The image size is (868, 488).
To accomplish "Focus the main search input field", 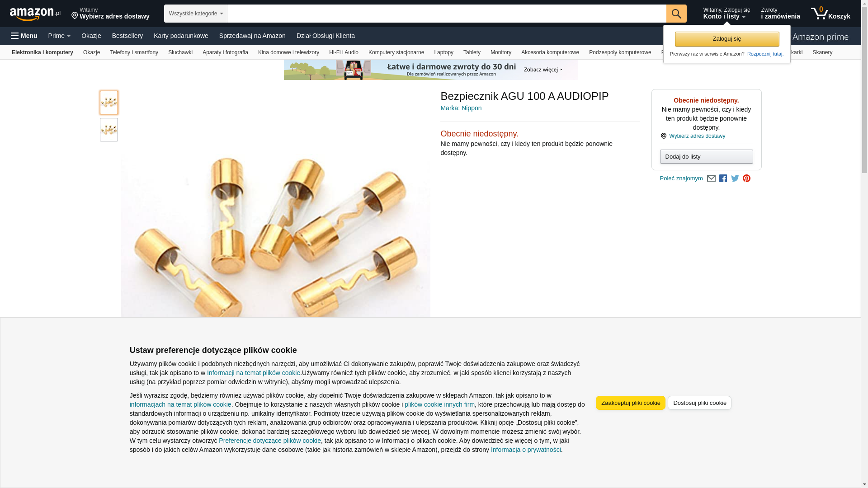I will [447, 14].
